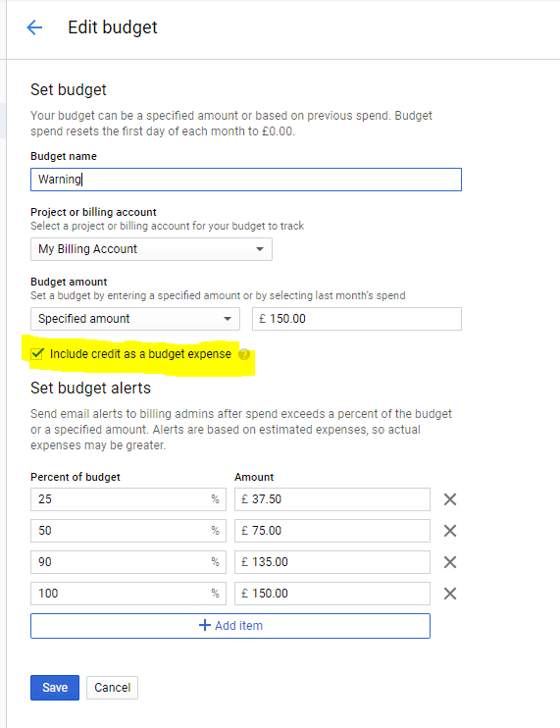560x728 pixels.
Task: Cancel editing the budget
Action: [112, 688]
